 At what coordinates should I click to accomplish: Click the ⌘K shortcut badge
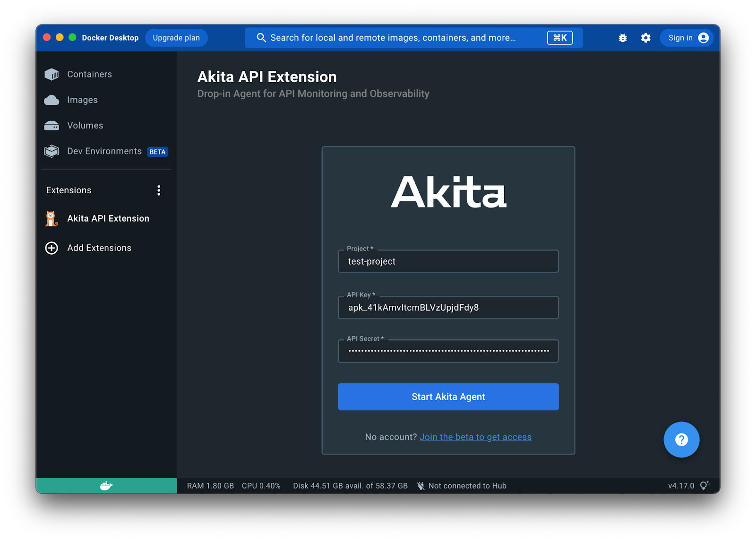click(x=560, y=38)
